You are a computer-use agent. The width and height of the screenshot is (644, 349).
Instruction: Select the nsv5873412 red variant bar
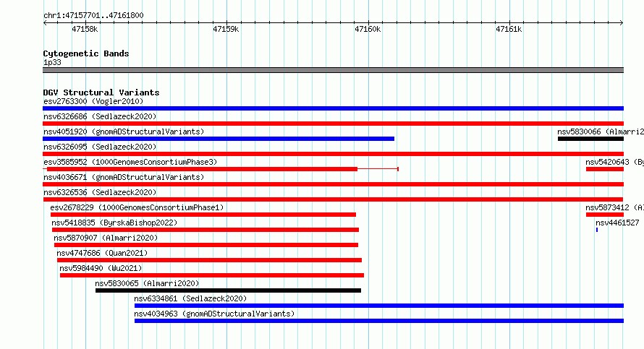605,215
